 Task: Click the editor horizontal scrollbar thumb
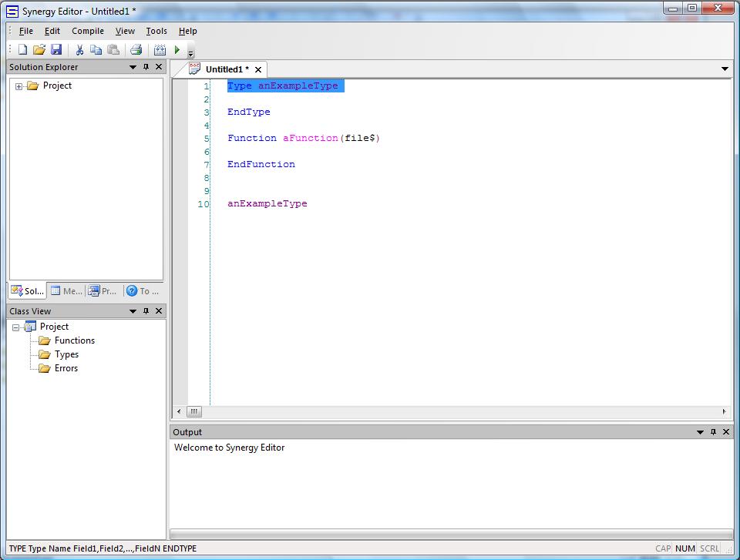194,411
